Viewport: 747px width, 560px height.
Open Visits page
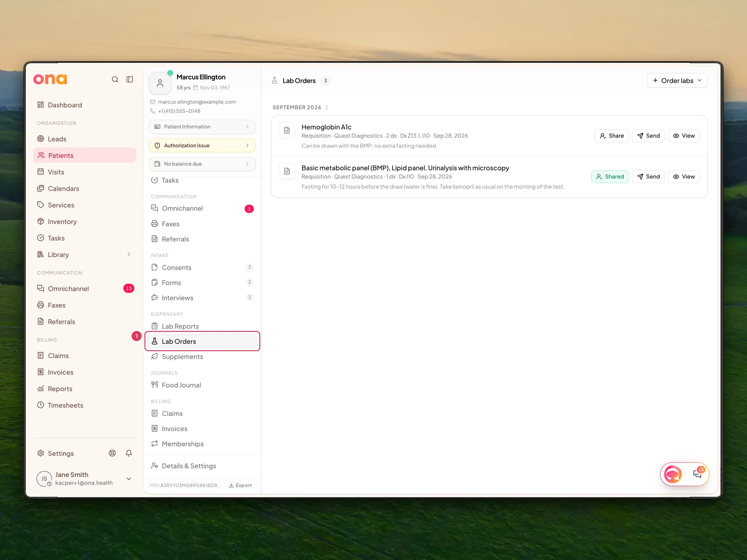85,172
